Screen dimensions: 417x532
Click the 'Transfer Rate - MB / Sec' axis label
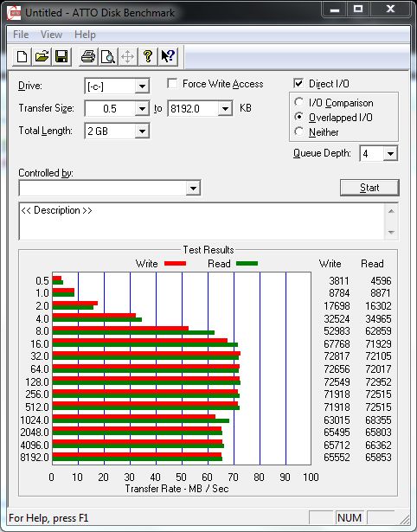[x=176, y=489]
